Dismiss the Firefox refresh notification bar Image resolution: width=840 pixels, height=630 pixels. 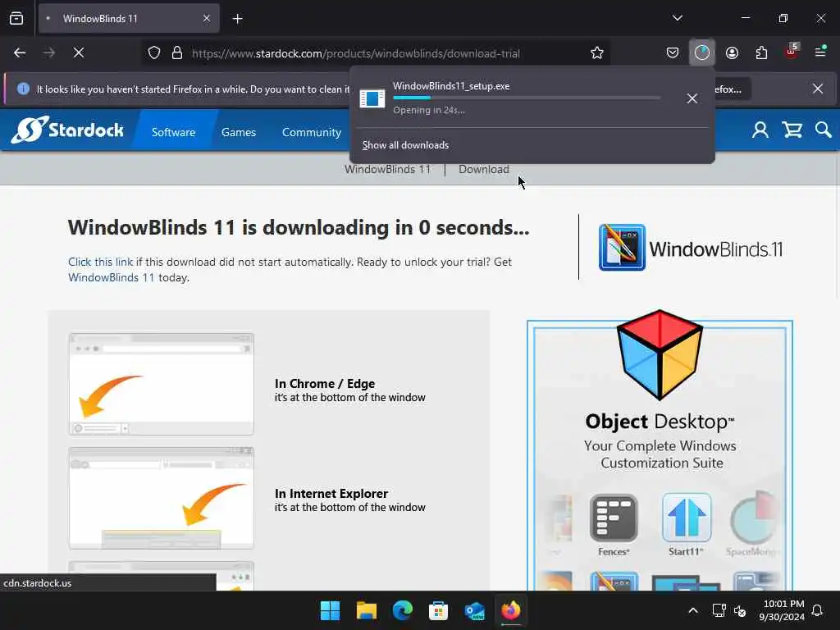coord(818,89)
